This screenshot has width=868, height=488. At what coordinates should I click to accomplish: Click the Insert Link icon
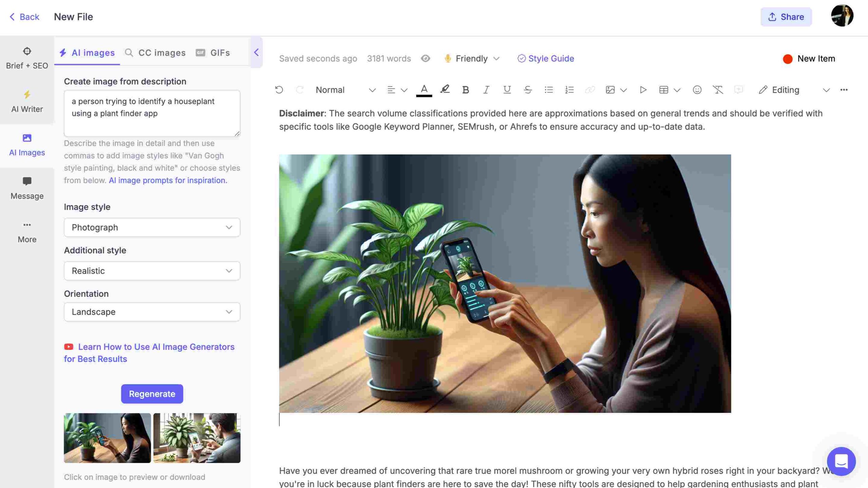(x=590, y=90)
